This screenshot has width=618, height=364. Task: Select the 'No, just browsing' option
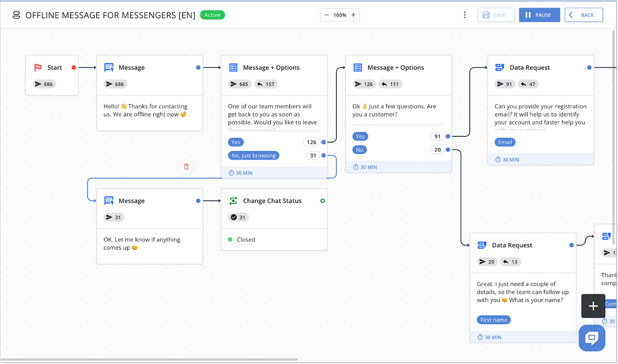click(254, 155)
